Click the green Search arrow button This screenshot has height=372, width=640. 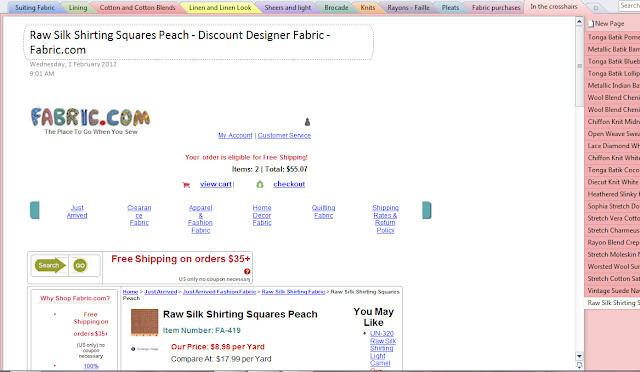coord(51,265)
